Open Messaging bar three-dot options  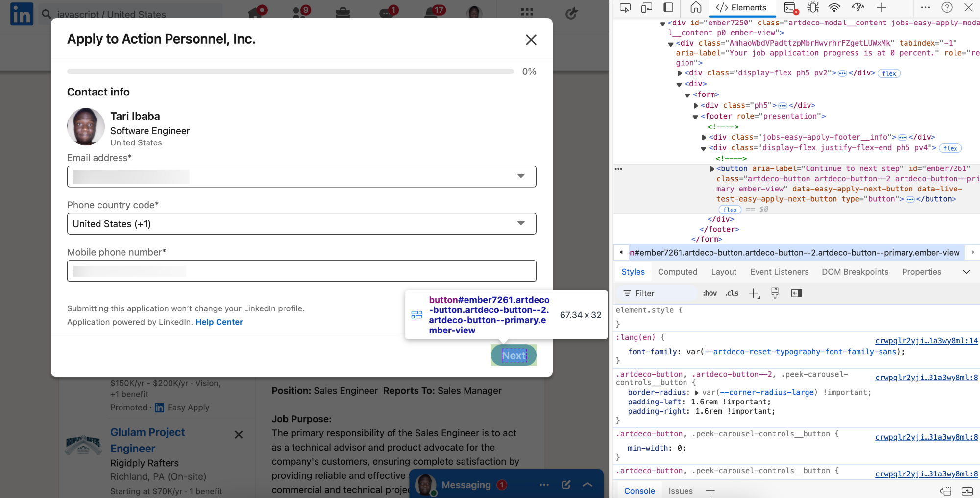[x=544, y=485]
